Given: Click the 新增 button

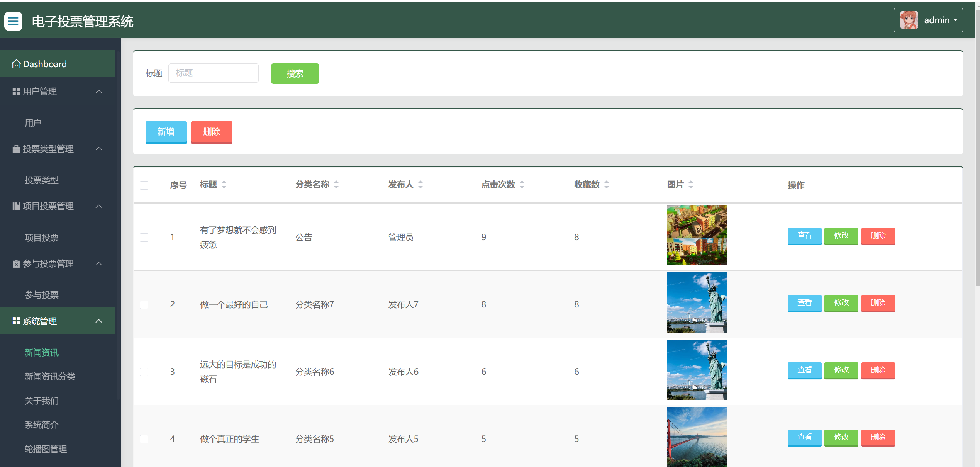Looking at the screenshot, I should [166, 132].
